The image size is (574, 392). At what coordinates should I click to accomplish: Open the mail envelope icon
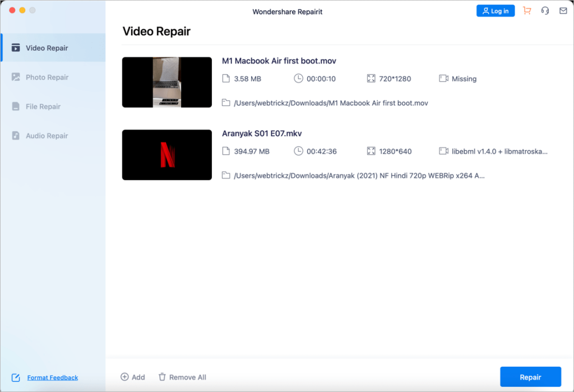pos(563,10)
